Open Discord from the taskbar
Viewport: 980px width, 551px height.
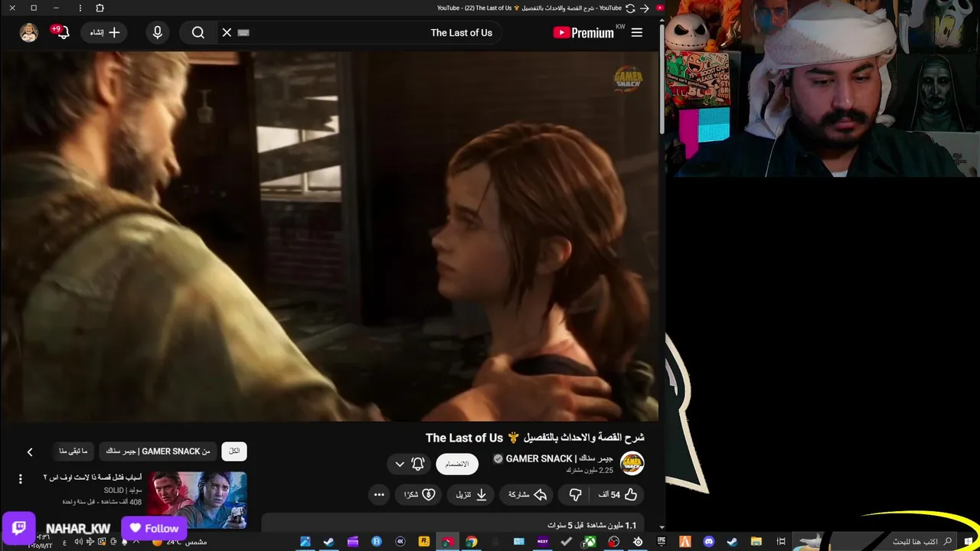click(x=708, y=542)
